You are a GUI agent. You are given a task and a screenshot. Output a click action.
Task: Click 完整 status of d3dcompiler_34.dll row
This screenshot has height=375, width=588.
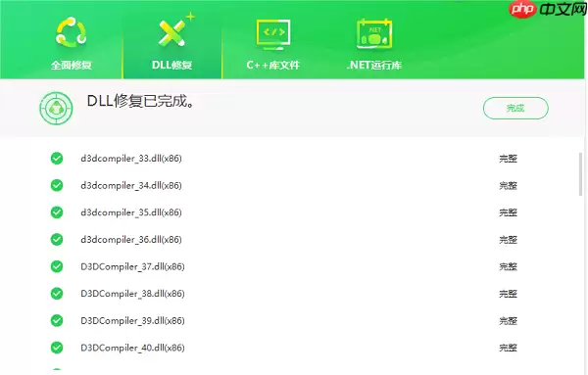[508, 185]
